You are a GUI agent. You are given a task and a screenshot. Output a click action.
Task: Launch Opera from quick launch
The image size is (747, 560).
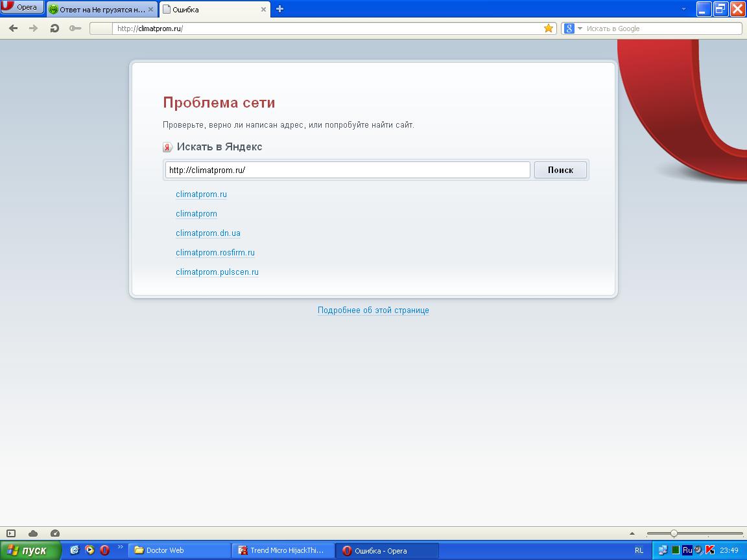coord(105,550)
